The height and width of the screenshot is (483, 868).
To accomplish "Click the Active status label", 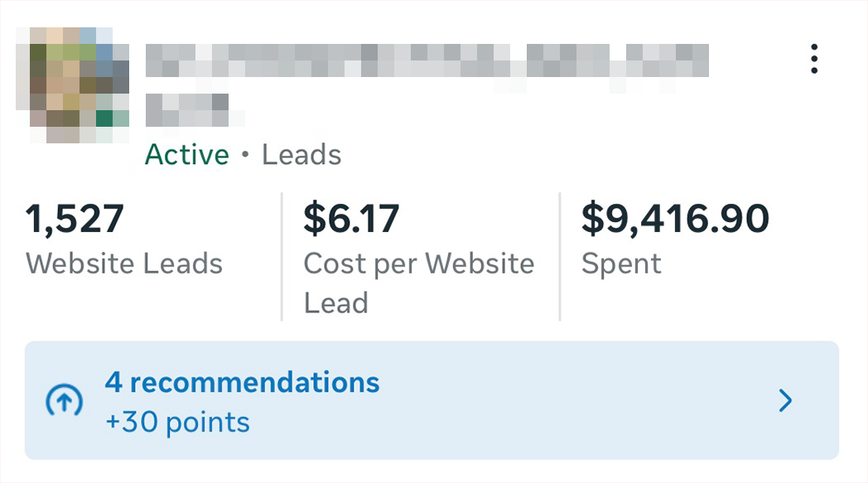I will (187, 155).
